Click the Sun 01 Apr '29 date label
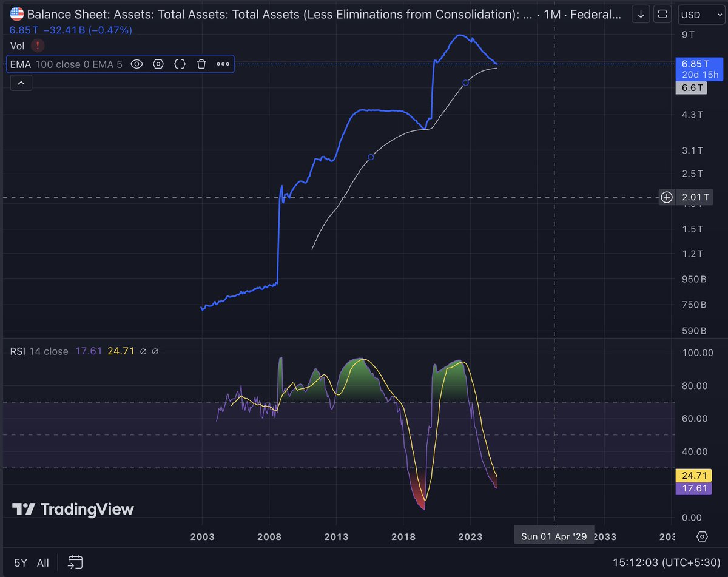Viewport: 728px width, 577px height. tap(554, 536)
